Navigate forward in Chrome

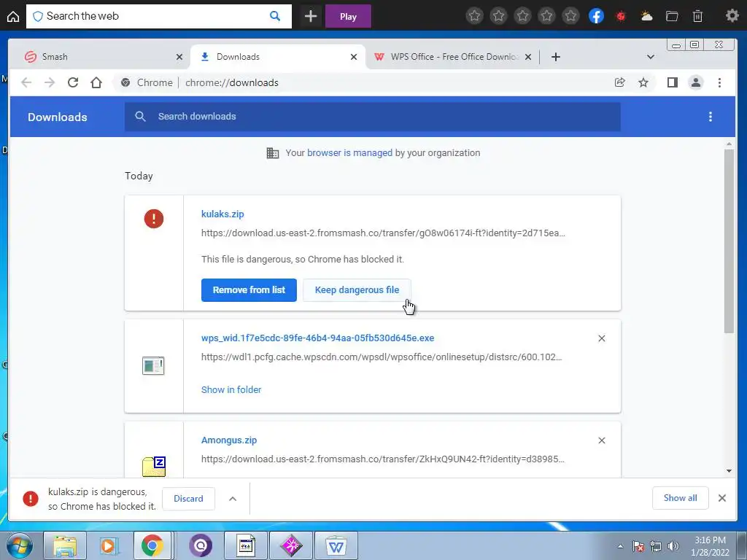pyautogui.click(x=50, y=82)
